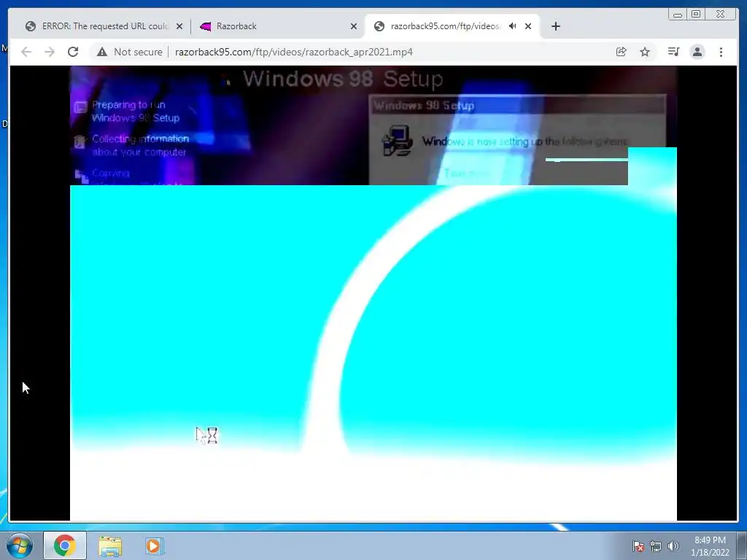Launch Windows Media Player from the taskbar
Viewport: 747px width, 560px height.
(154, 545)
